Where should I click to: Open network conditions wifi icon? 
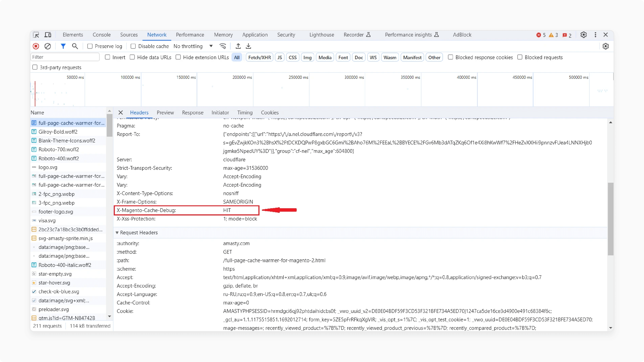click(x=222, y=46)
